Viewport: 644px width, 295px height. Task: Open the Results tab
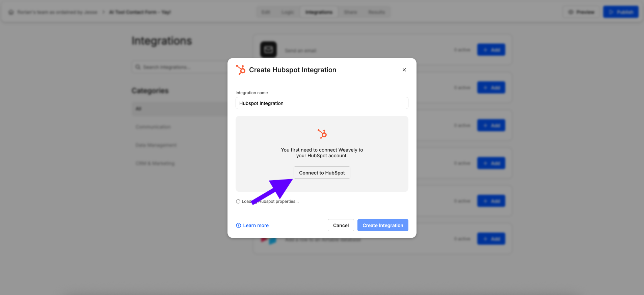point(376,12)
